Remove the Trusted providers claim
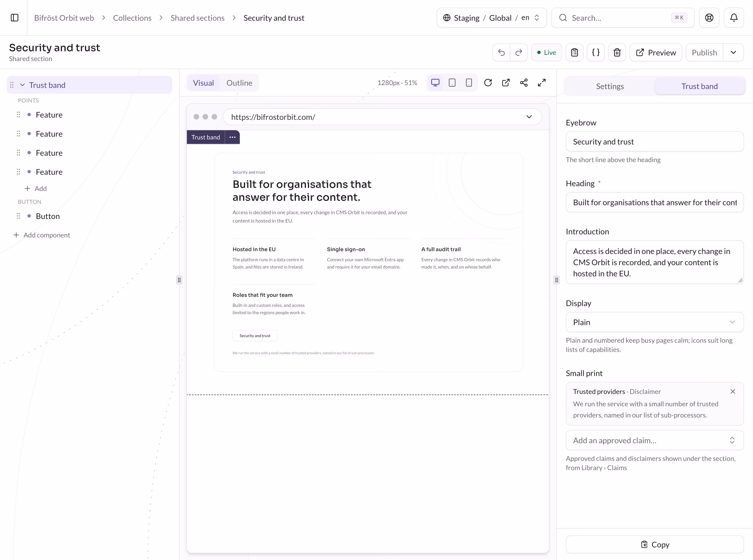 tap(733, 391)
